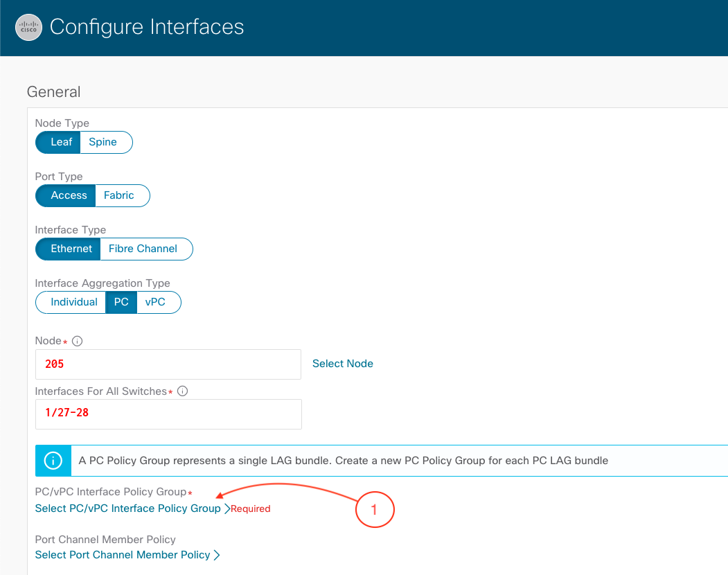
Task: Set aggregation type to Individual
Action: coord(74,302)
